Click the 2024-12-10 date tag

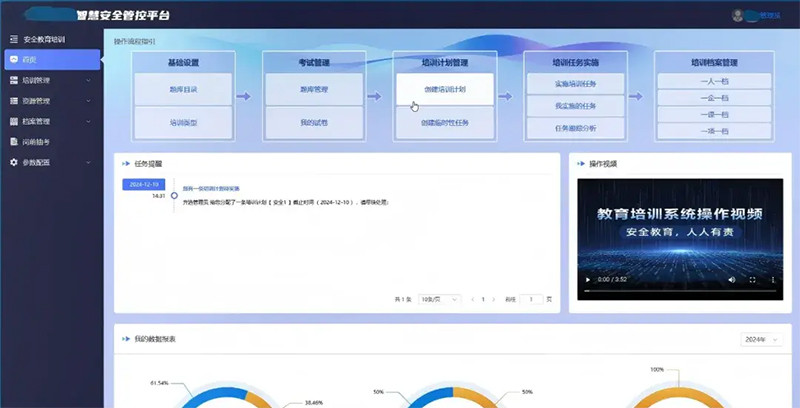(144, 184)
